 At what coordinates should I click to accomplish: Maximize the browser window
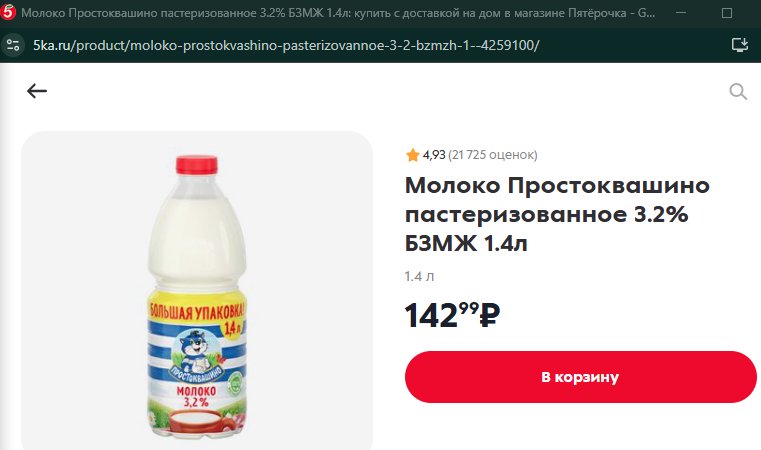727,13
